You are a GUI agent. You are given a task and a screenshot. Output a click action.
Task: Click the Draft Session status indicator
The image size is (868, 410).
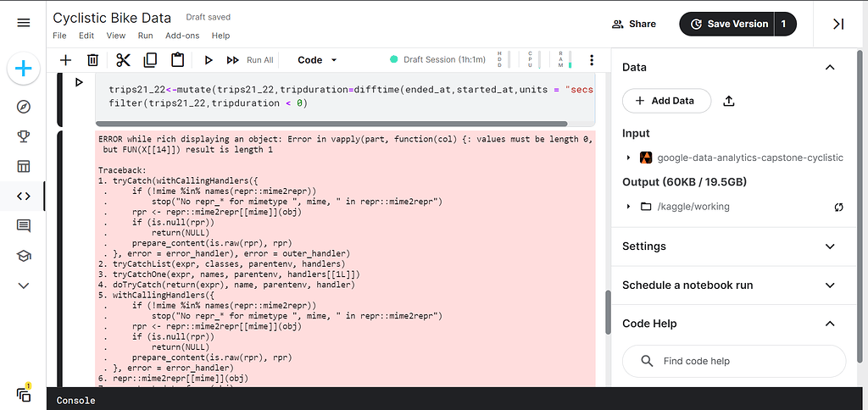pos(437,59)
